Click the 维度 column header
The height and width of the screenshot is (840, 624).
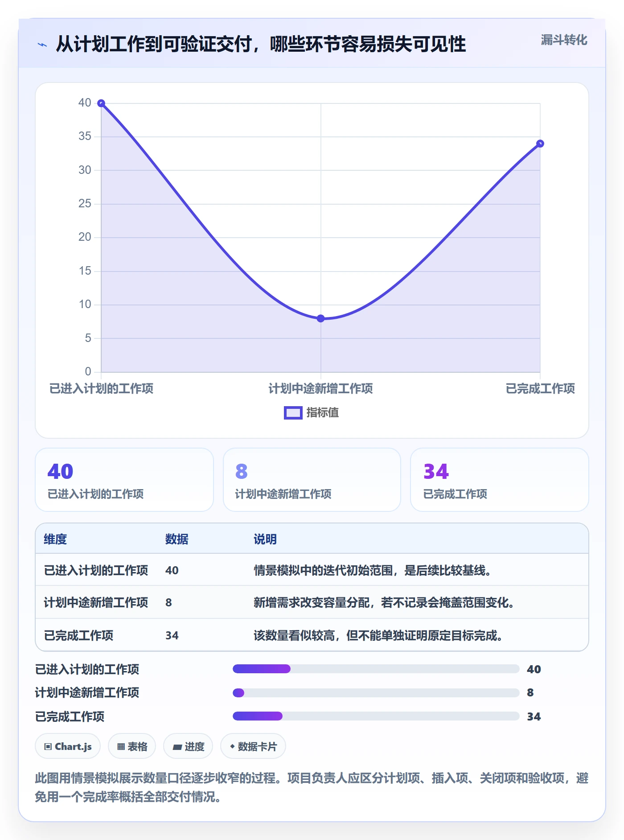point(55,539)
